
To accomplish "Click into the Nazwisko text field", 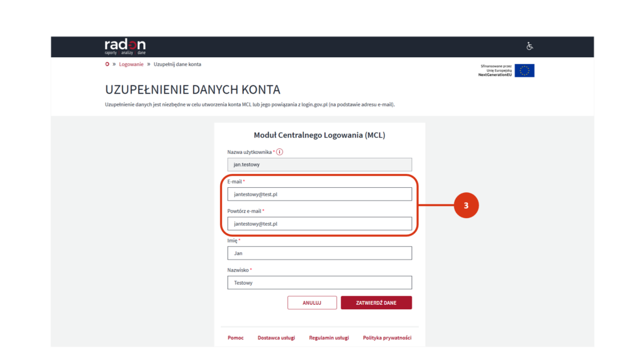I will coord(319,283).
